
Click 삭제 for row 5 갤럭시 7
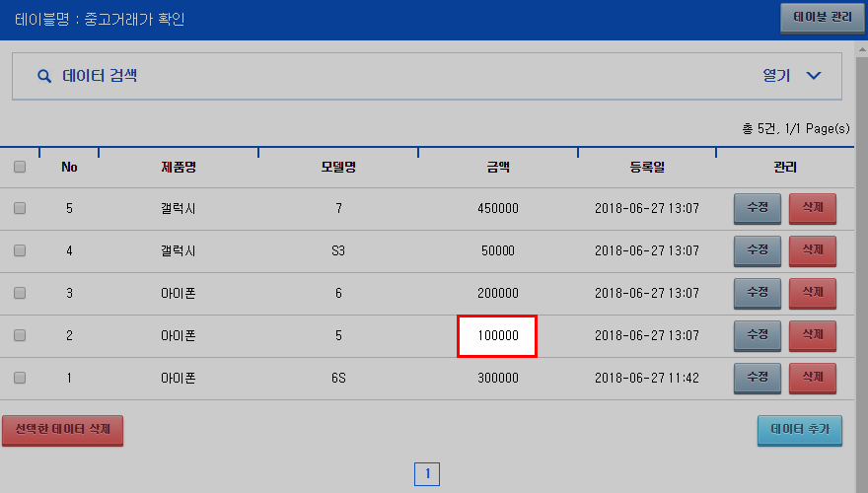click(813, 208)
